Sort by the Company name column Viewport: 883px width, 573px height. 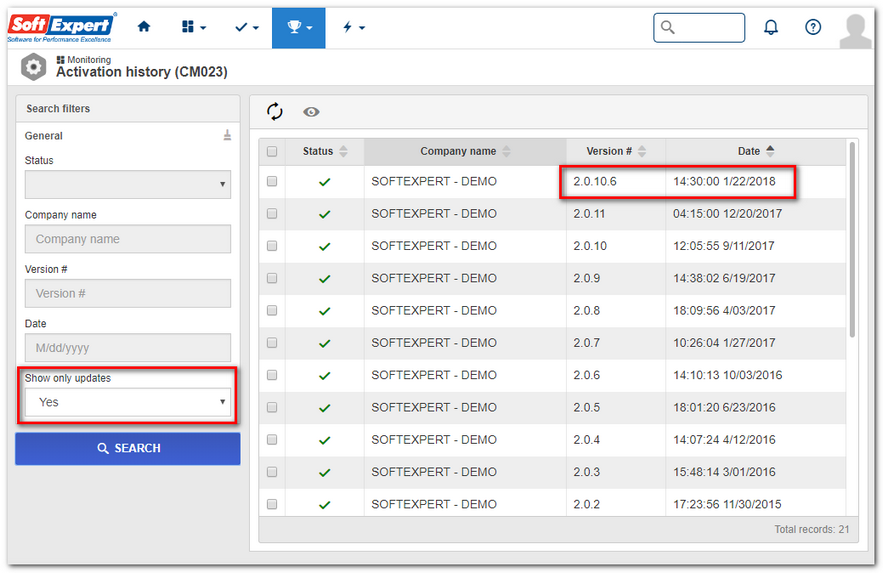coord(465,151)
